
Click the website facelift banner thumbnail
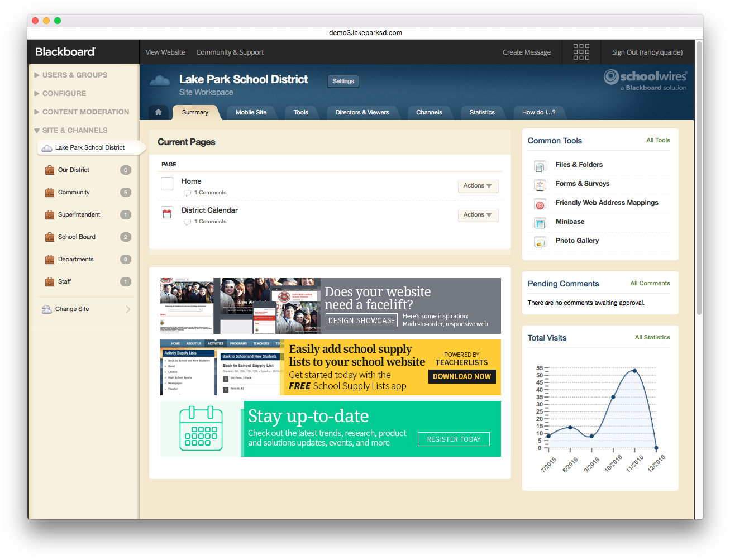pos(240,306)
